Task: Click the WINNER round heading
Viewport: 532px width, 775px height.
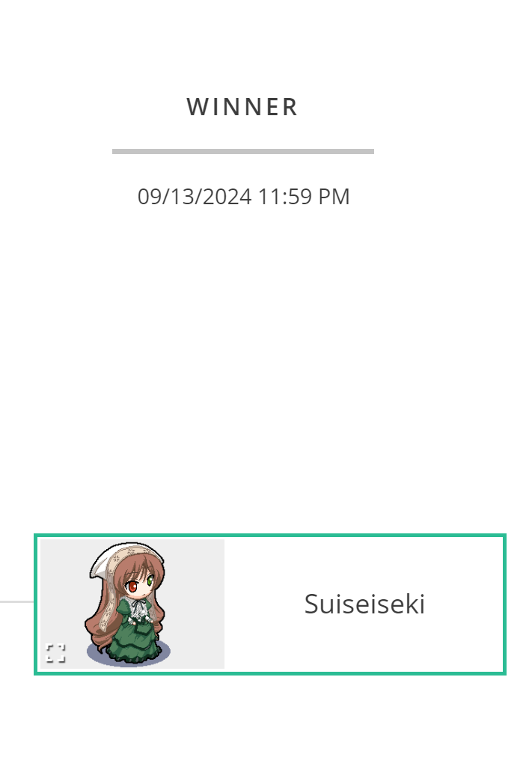Action: tap(242, 107)
